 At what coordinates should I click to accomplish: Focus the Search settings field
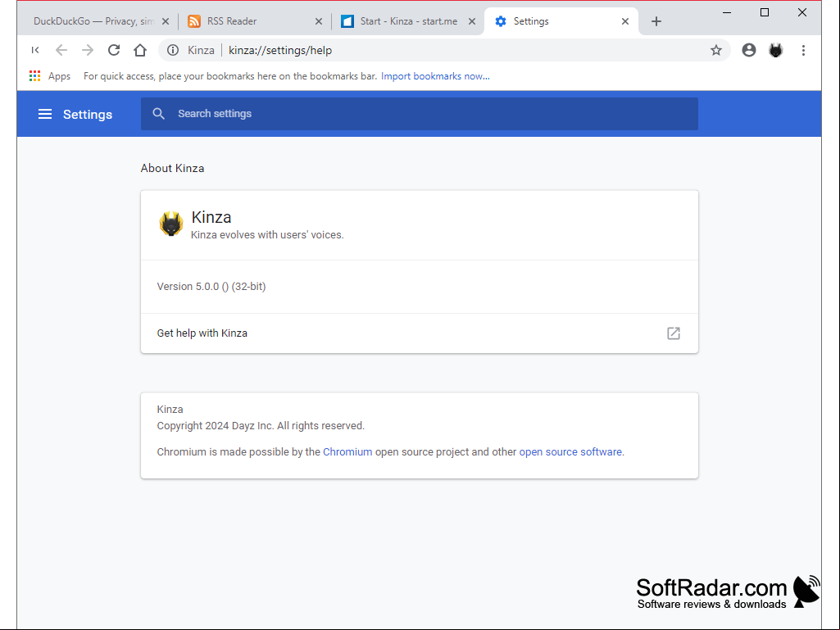pyautogui.click(x=420, y=114)
